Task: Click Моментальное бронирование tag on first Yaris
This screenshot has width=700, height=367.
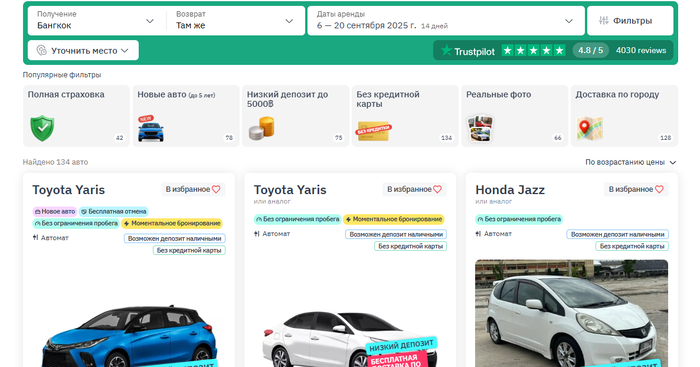Action: 171,223
